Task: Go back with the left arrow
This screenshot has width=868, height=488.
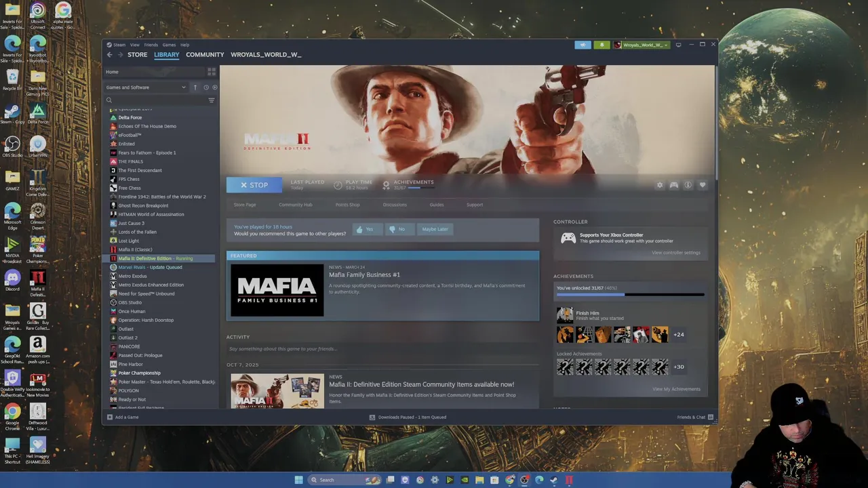Action: (109, 54)
